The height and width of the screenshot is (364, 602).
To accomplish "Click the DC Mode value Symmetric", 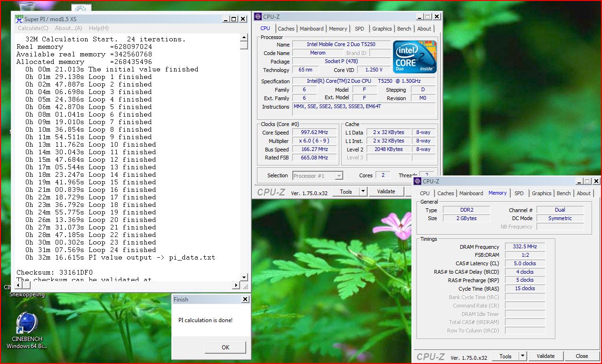I will [560, 219].
